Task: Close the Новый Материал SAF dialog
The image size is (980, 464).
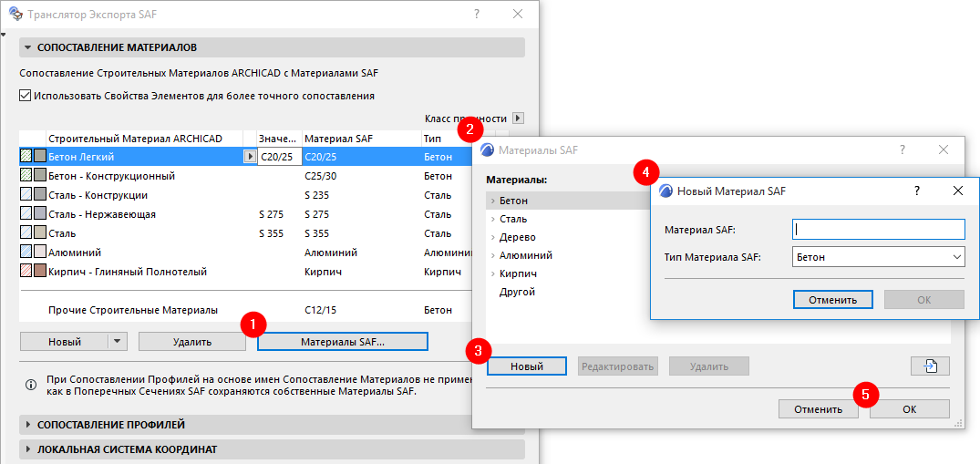Action: coord(957,191)
